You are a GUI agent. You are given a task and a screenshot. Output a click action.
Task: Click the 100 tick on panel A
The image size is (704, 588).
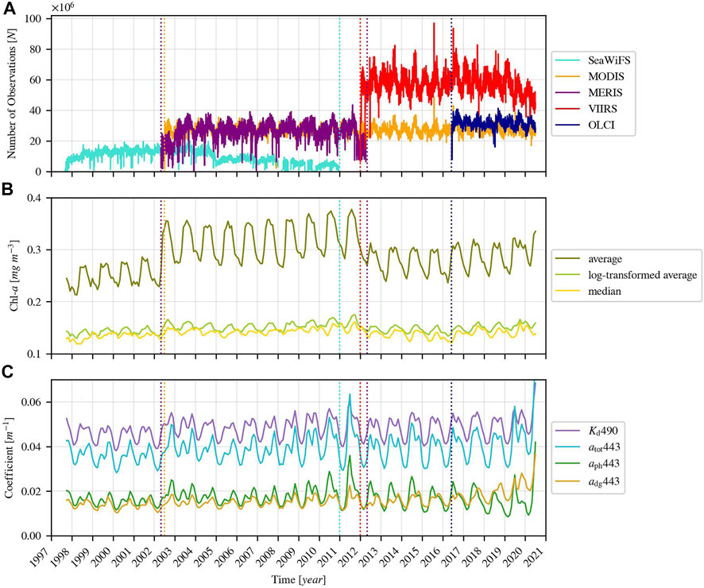[33, 19]
